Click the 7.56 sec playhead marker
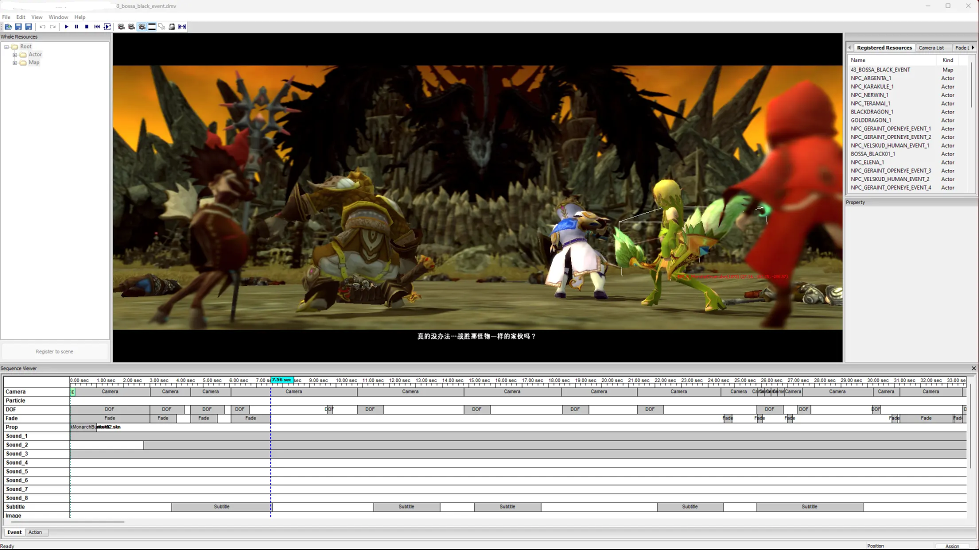The height and width of the screenshot is (550, 980). (x=282, y=380)
